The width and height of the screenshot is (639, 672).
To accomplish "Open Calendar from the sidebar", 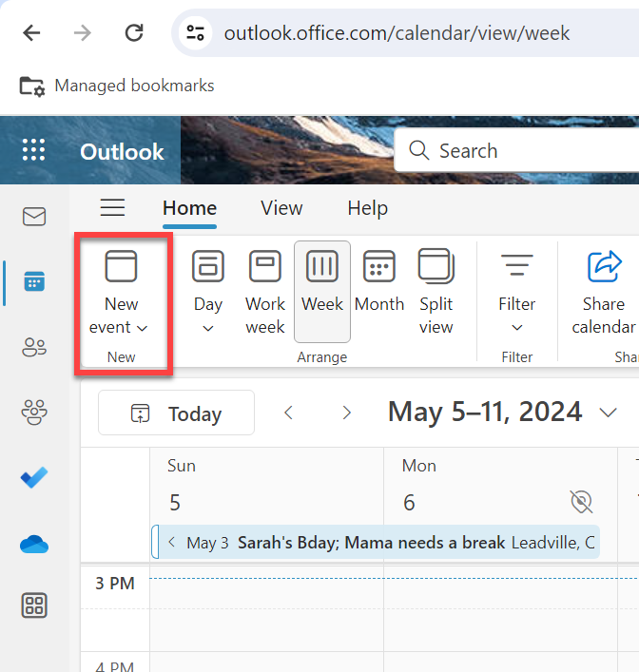I will pyautogui.click(x=34, y=281).
